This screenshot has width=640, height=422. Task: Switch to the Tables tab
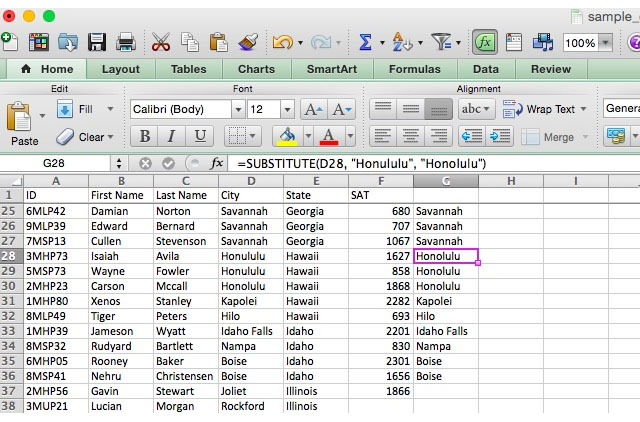188,69
